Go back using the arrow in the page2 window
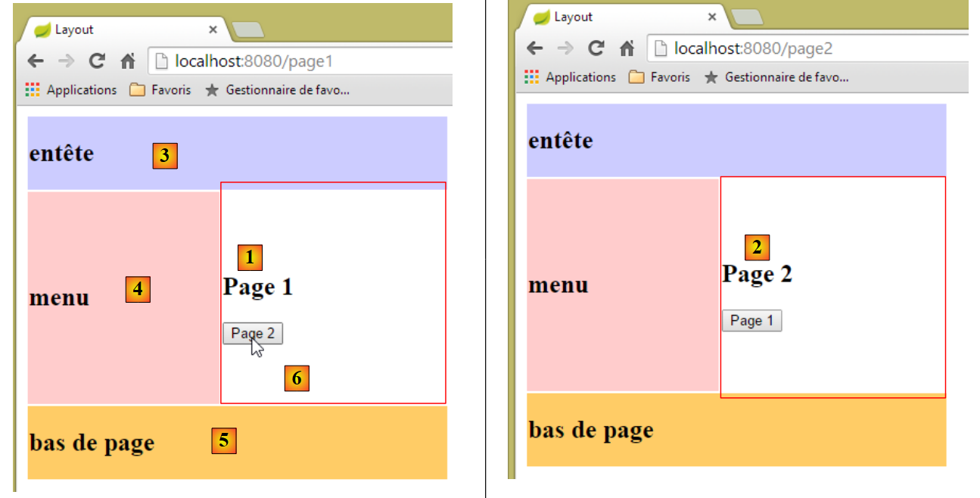The width and height of the screenshot is (980, 498). click(x=535, y=48)
